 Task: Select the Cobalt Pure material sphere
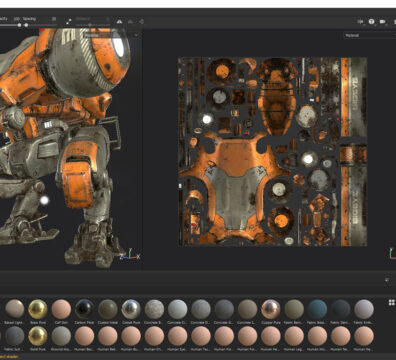click(131, 309)
